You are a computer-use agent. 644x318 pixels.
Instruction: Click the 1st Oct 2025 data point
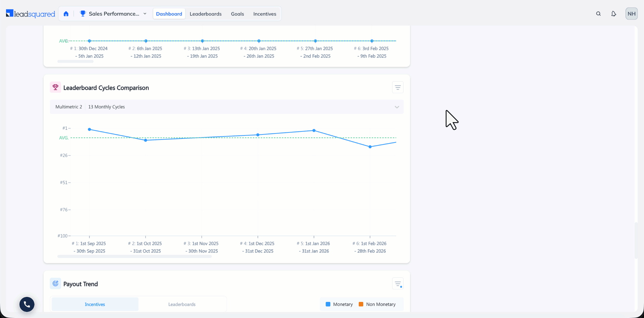point(146,140)
